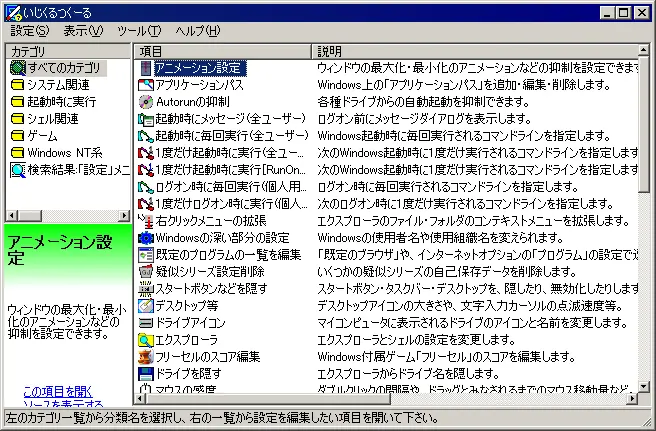Open the ヘルプ(H) menu

197,31
